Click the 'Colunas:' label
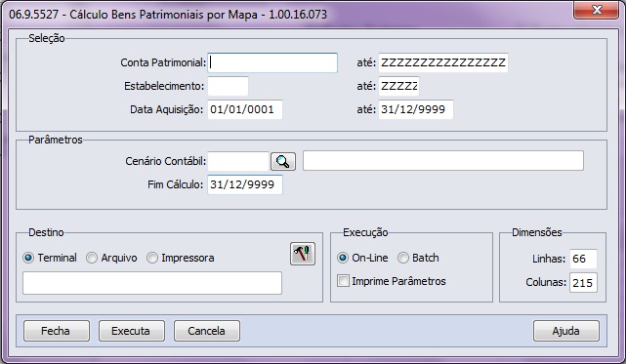627x364 pixels. click(x=546, y=282)
